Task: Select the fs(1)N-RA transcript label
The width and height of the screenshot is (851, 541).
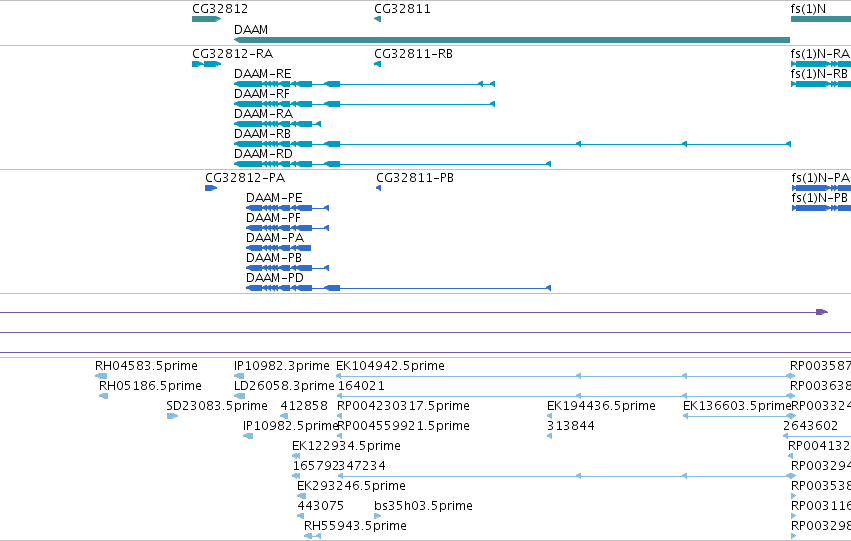Action: pos(820,54)
